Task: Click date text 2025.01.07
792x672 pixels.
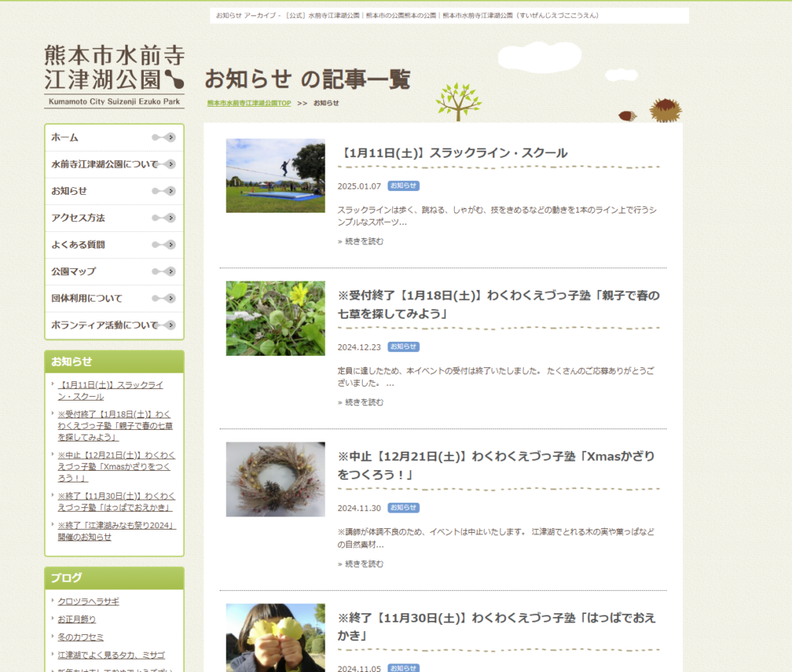Action: [x=359, y=186]
